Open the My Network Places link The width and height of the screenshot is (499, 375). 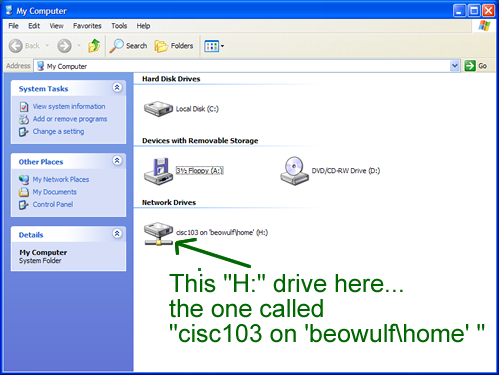61,179
